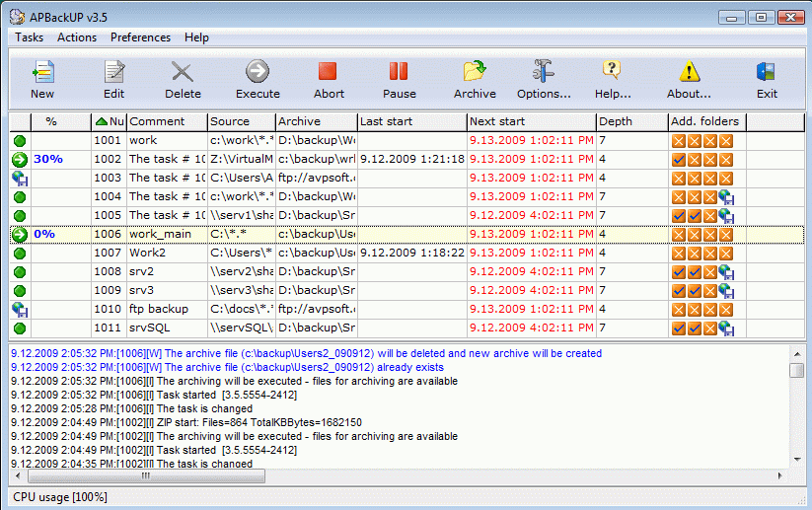Screen dimensions: 812x510
Task: Open the Tasks menu
Action: [30, 37]
